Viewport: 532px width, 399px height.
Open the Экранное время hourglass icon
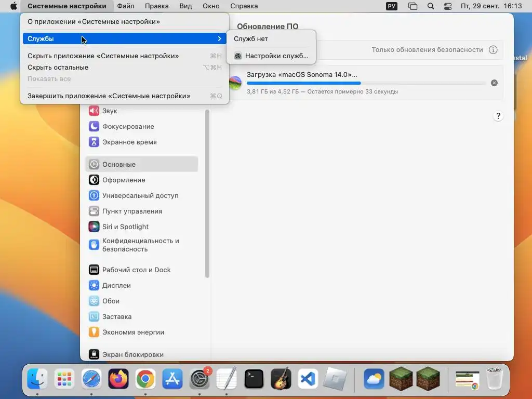coord(94,142)
